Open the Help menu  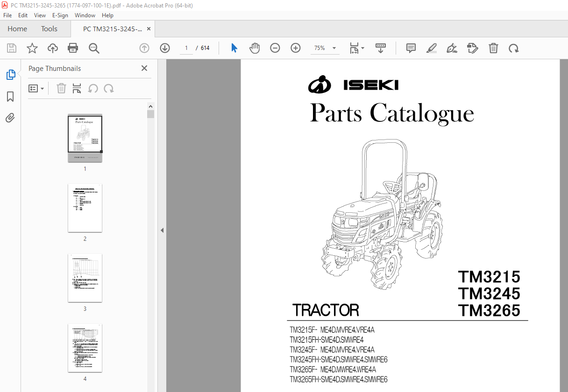click(x=107, y=15)
